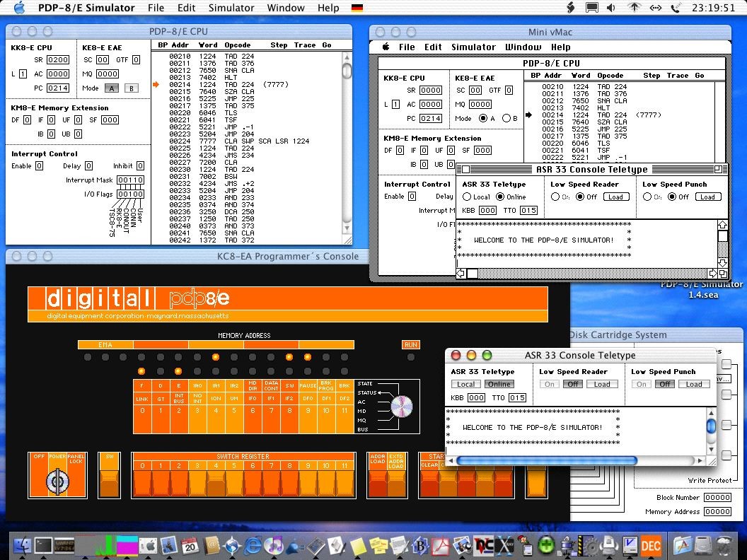Open iTunes from the Dock
This screenshot has width=747, height=560.
click(x=274, y=546)
